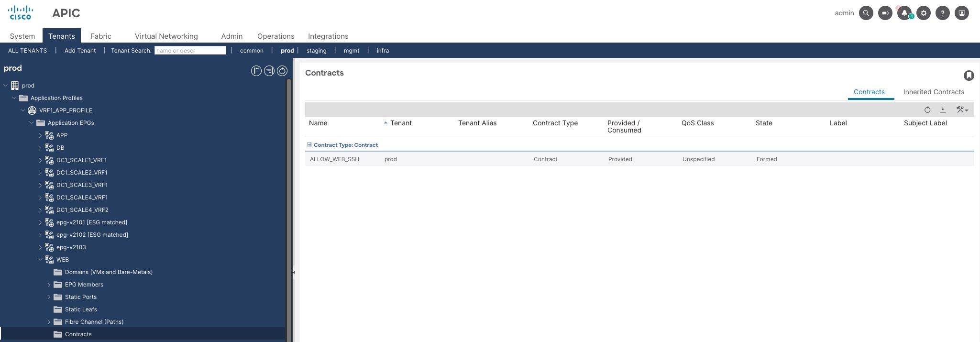
Task: Open the tools wrench dropdown in table toolbar
Action: tap(962, 110)
